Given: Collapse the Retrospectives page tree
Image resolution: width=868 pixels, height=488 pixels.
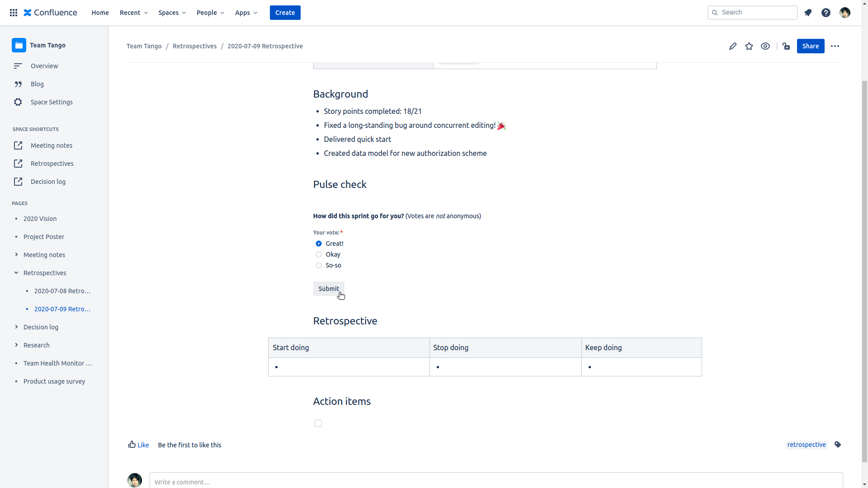Looking at the screenshot, I should [x=16, y=273].
